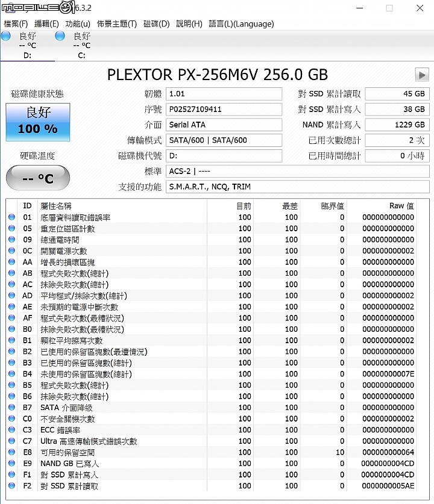Screen dimensions: 434x504
Task: Click the interface field Serial ATA
Action: tap(224, 125)
